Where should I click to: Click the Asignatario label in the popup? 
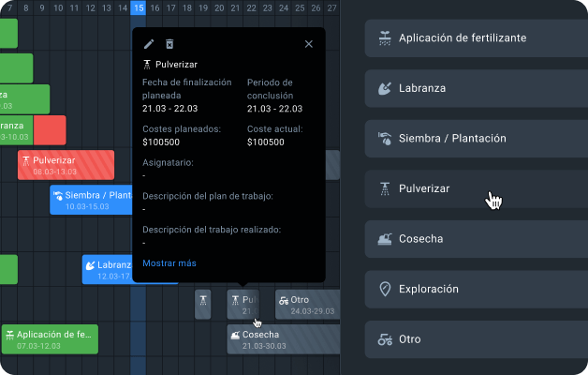[x=168, y=162]
